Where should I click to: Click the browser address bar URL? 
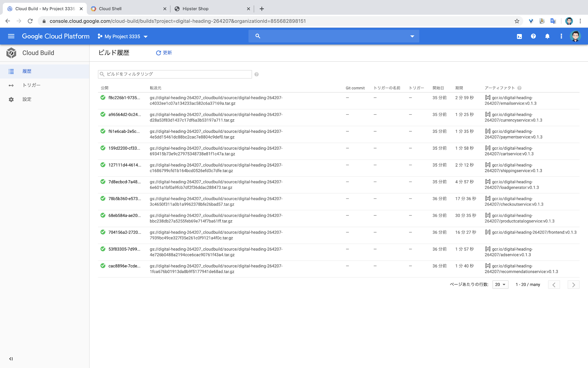point(177,21)
